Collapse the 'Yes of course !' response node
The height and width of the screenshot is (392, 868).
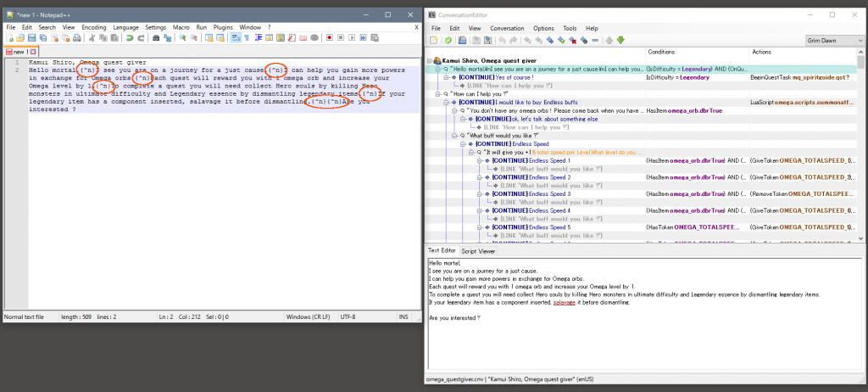(x=446, y=77)
